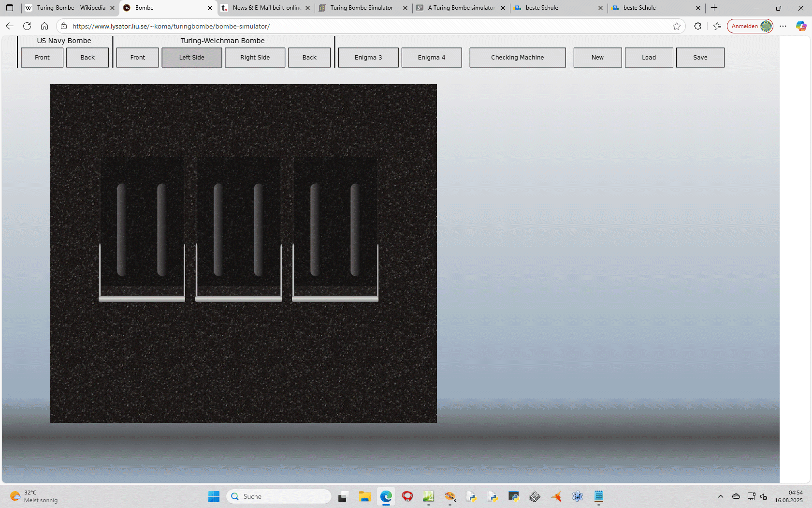
Task: Switch to Turing-Bombe Wikipedia tab
Action: pos(71,8)
